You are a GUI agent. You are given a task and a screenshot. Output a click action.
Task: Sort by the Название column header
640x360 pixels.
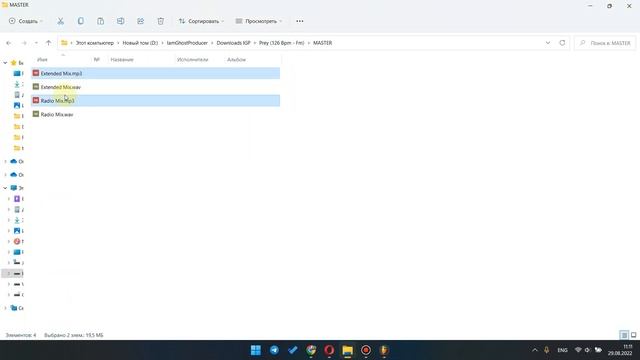(x=122, y=60)
